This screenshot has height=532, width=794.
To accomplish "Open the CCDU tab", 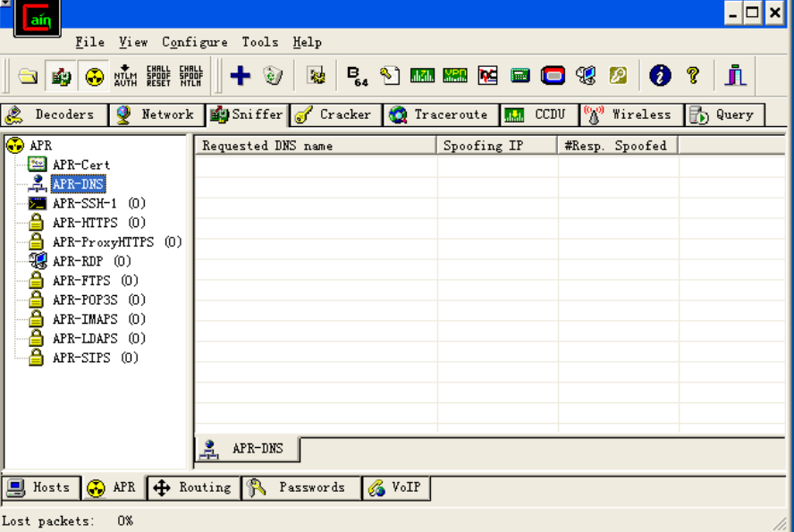I will click(539, 115).
